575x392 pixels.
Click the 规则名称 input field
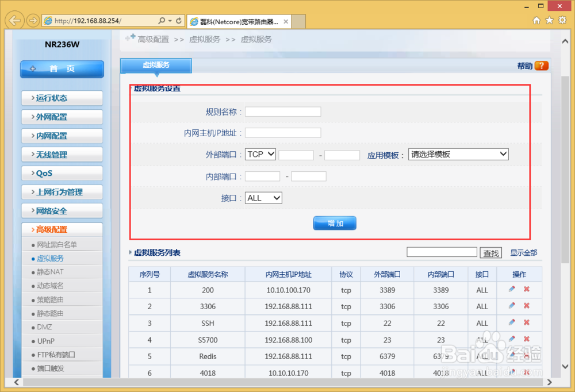click(x=283, y=112)
